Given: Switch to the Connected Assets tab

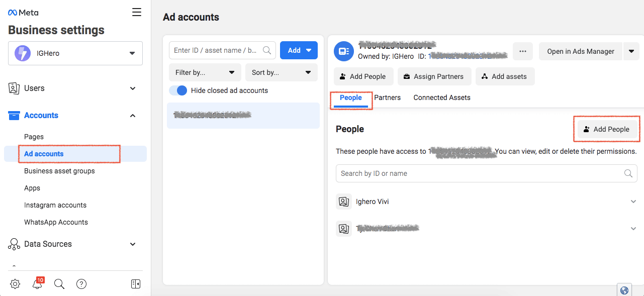Looking at the screenshot, I should coord(442,97).
